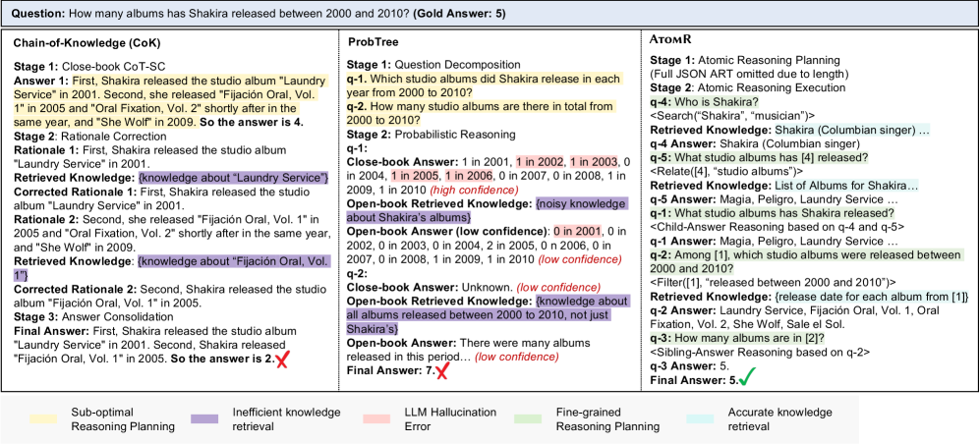
Task: Select the pink LLM Hallucination Error swatch
Action: (x=376, y=418)
